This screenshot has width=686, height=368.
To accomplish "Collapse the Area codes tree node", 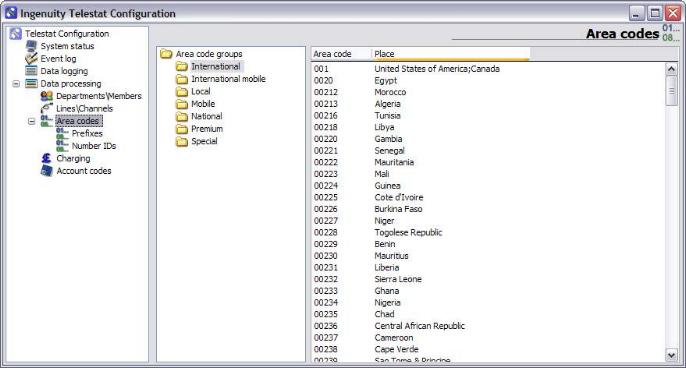I will [x=32, y=121].
